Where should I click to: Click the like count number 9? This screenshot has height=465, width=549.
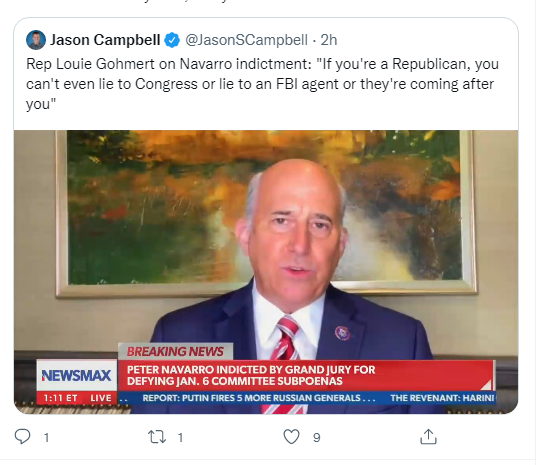(x=317, y=437)
